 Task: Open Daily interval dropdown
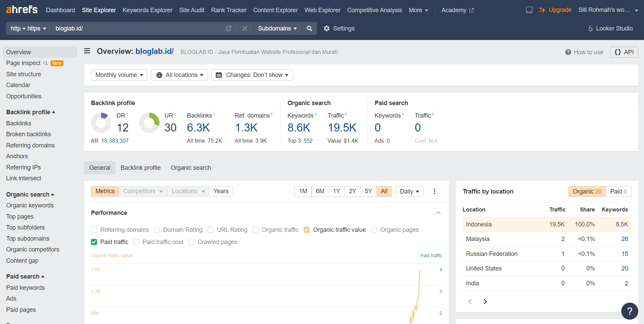410,191
